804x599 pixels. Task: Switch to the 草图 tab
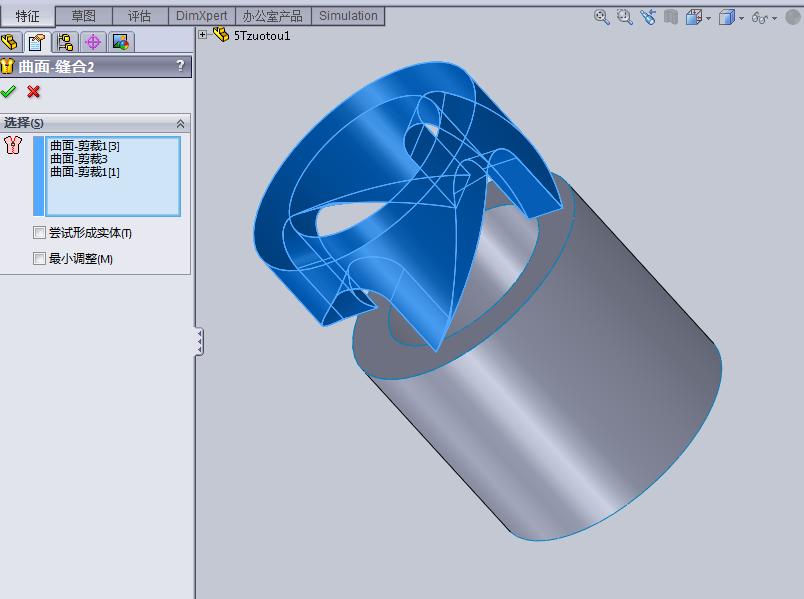(84, 16)
